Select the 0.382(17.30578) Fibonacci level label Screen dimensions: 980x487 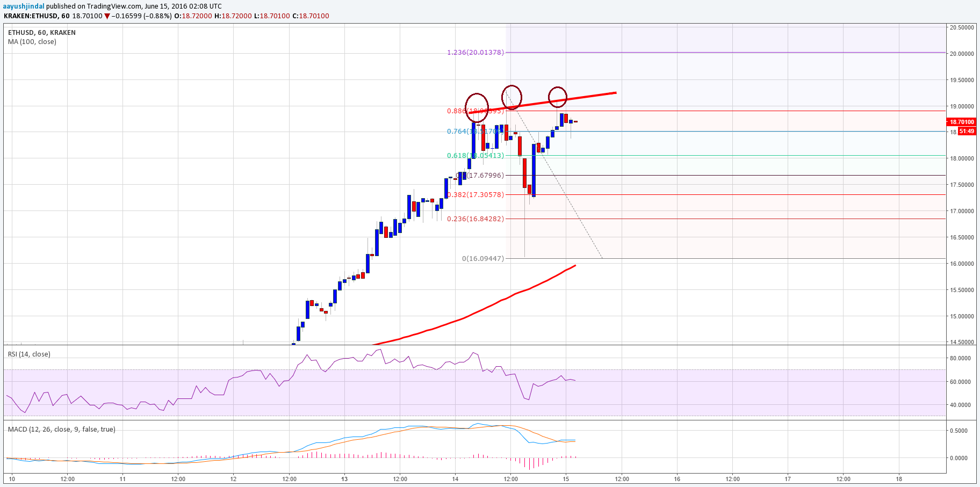tap(476, 195)
